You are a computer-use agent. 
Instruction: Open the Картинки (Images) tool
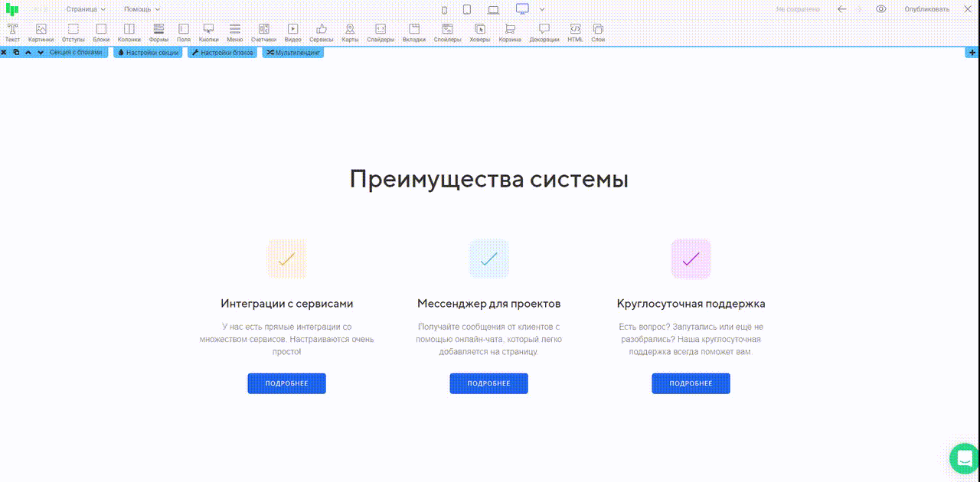coord(41,31)
